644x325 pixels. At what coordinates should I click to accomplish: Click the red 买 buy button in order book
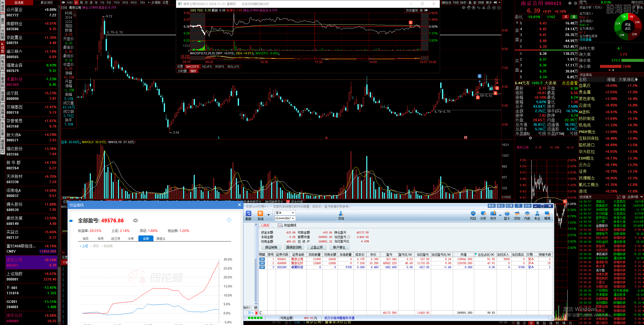(x=566, y=17)
